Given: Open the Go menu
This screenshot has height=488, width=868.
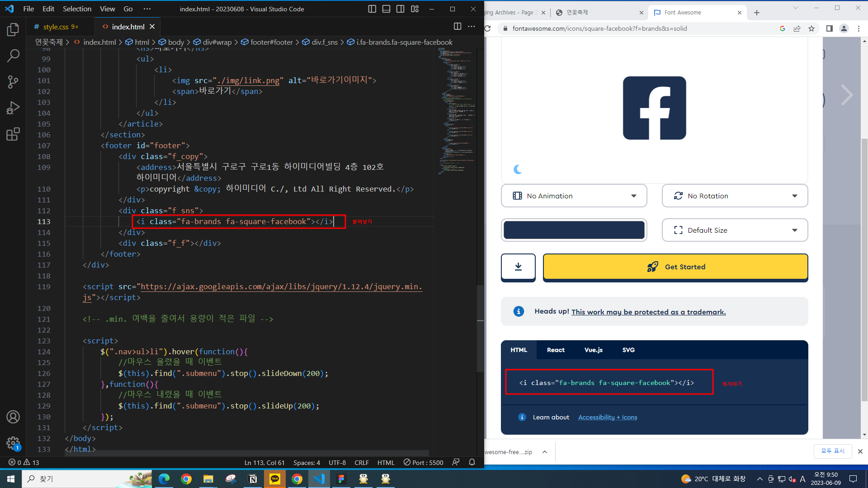Looking at the screenshot, I should [x=128, y=9].
